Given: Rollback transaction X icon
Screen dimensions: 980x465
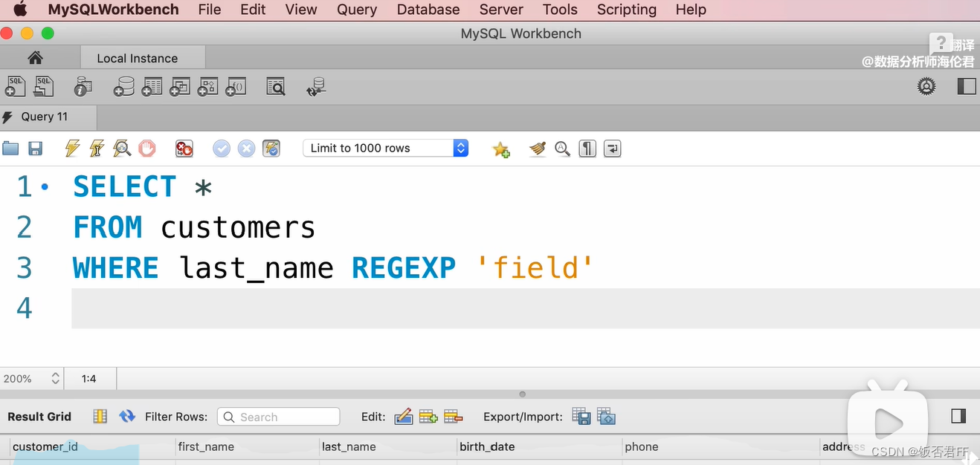Looking at the screenshot, I should (x=247, y=149).
